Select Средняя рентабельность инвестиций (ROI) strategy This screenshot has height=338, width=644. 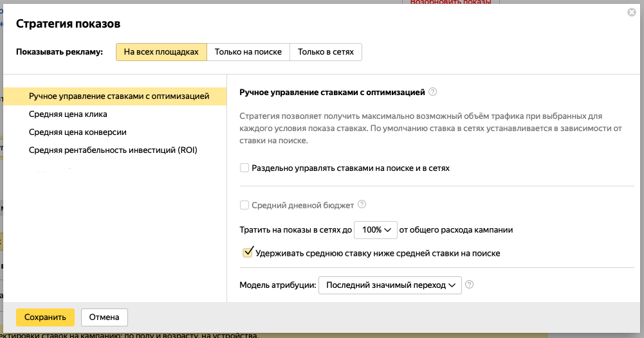point(113,150)
